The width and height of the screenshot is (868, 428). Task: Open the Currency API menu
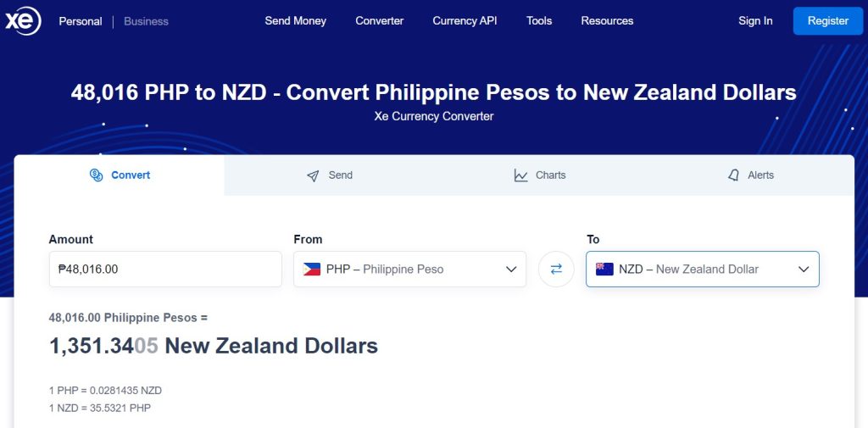click(465, 21)
